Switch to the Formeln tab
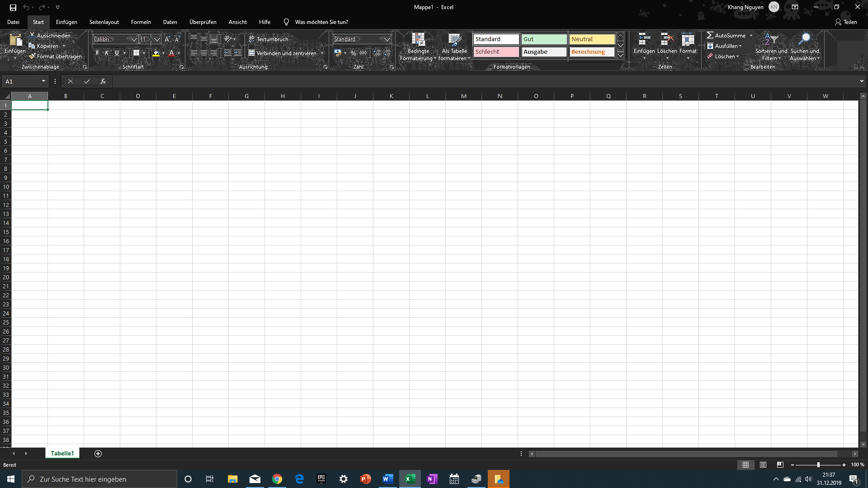 pos(141,22)
